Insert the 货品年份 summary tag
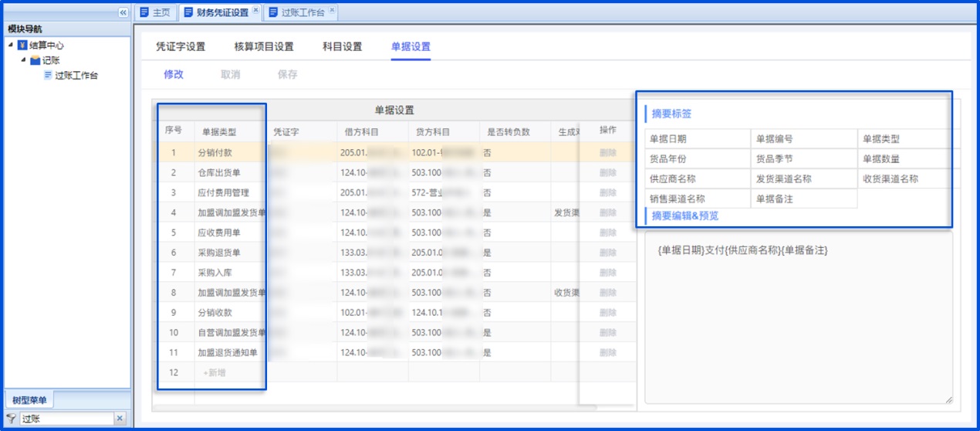This screenshot has height=431, width=980. (698, 159)
